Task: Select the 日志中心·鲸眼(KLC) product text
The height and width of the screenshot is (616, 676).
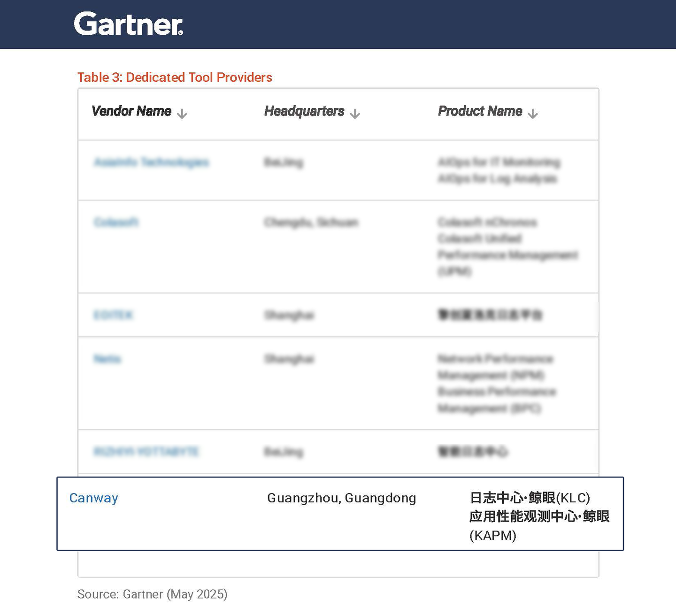Action: [530, 498]
